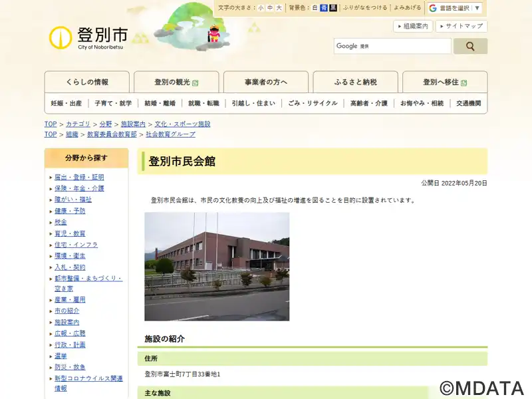Switch background color to black (黒)

tap(333, 8)
